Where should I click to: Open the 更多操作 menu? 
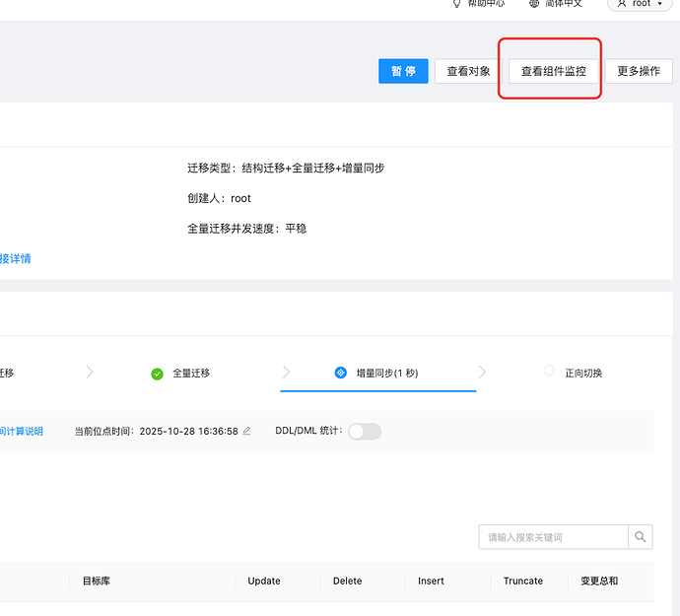pyautogui.click(x=639, y=71)
